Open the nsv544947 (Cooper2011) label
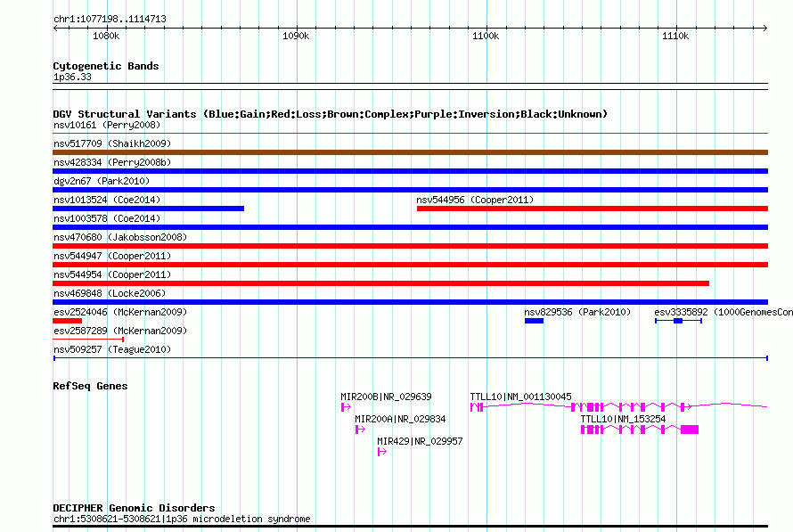 coord(112,256)
